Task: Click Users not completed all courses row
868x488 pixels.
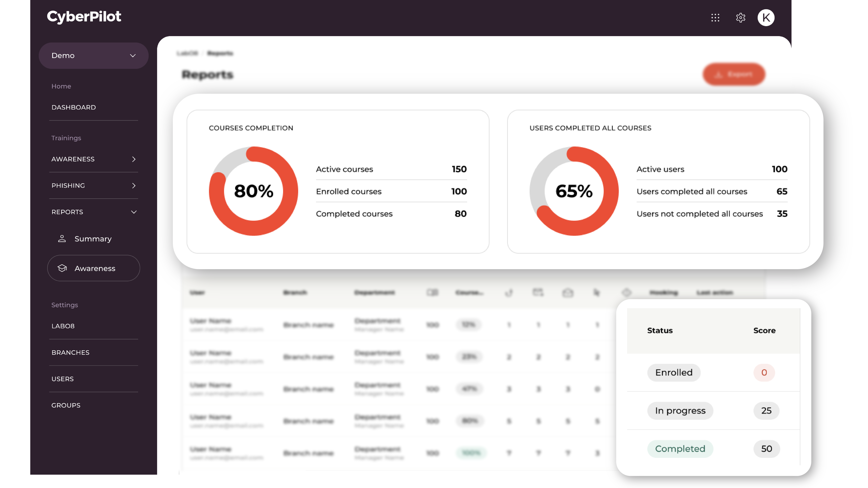Action: pos(712,214)
